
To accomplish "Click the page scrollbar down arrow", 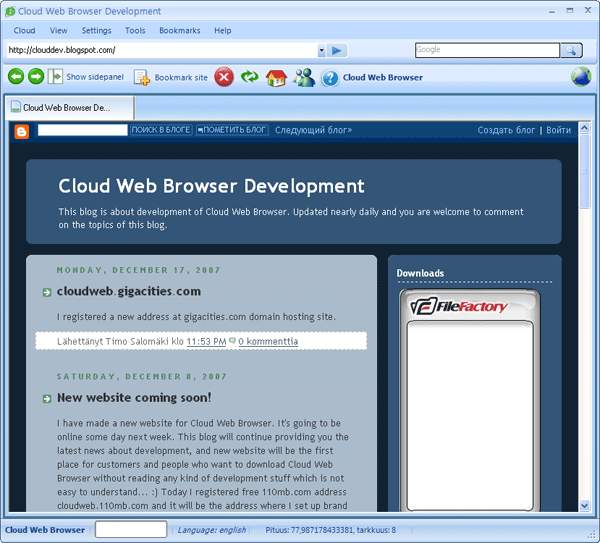I will point(584,506).
